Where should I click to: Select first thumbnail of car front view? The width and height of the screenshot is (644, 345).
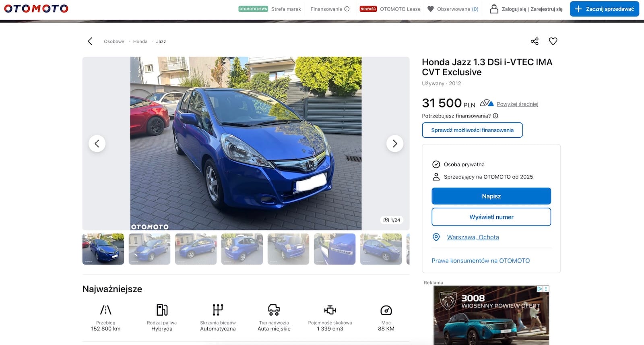(x=103, y=249)
